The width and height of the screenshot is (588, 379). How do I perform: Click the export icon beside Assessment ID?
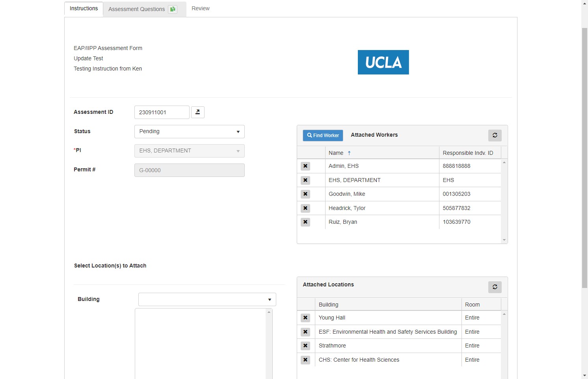tap(198, 112)
